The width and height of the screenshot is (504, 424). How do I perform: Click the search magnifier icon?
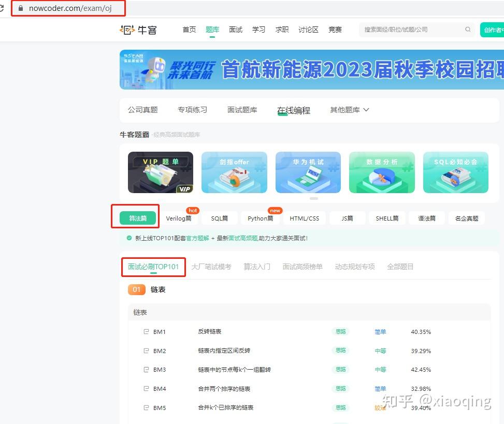click(x=468, y=29)
